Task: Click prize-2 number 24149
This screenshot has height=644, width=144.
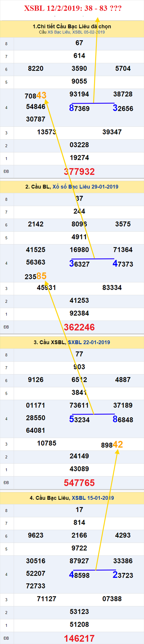Action: click(79, 456)
